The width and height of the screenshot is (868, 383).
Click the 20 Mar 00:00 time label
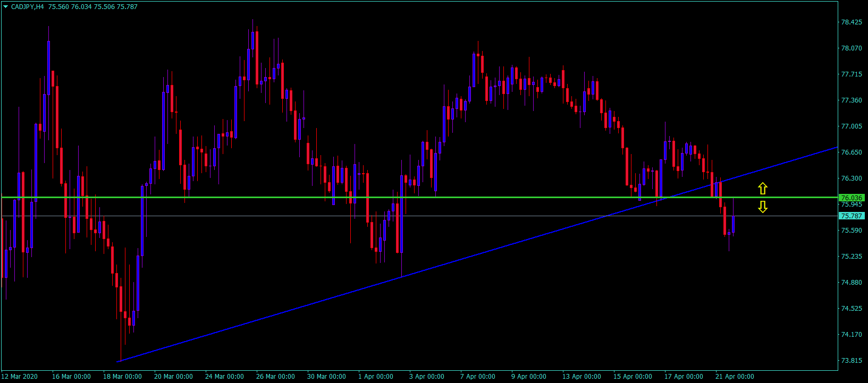point(173,377)
